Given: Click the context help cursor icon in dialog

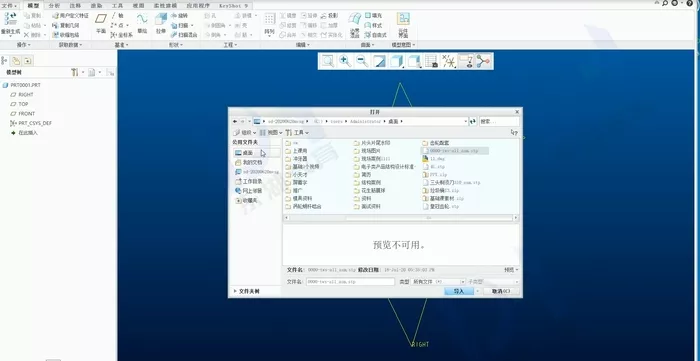Looking at the screenshot, I should [x=514, y=133].
